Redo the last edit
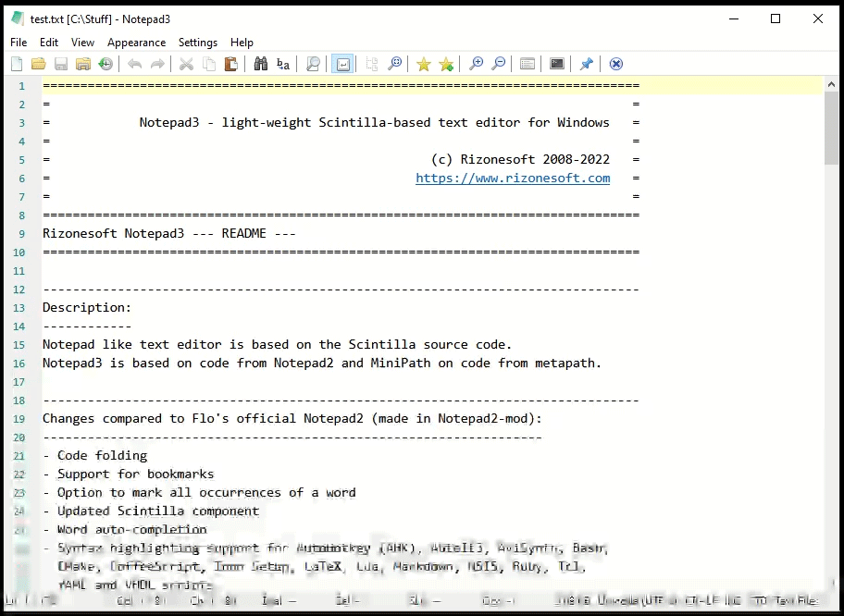This screenshot has height=616, width=844. pyautogui.click(x=156, y=63)
